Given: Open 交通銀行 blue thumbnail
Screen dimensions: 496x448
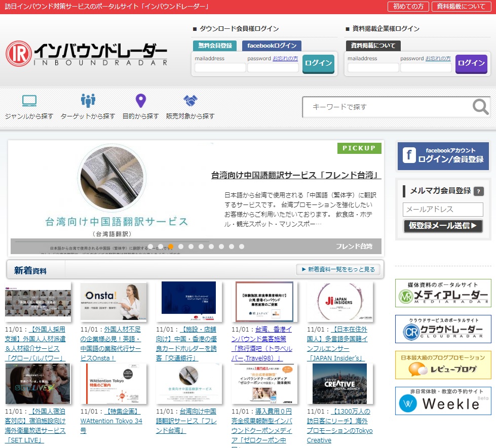Looking at the screenshot, I should point(189,301).
